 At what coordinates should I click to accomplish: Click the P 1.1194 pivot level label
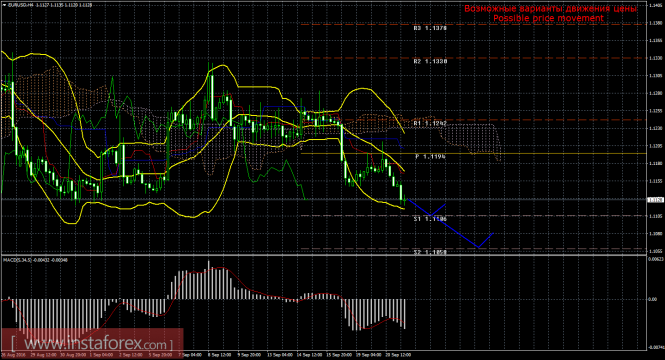pos(430,156)
